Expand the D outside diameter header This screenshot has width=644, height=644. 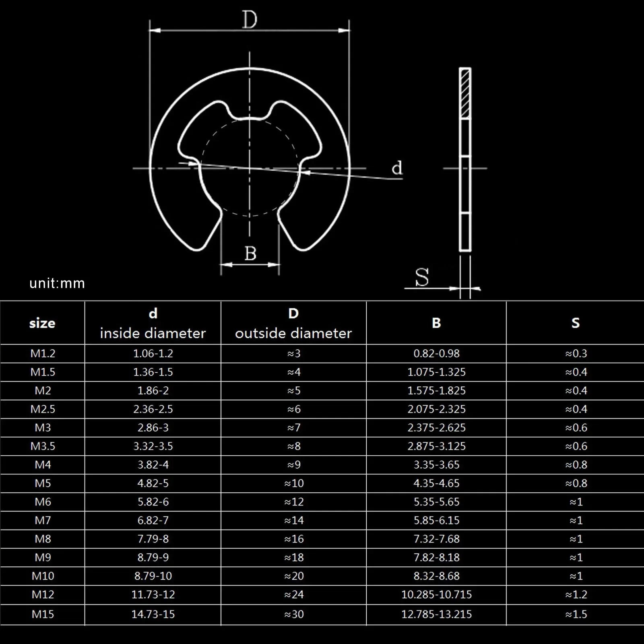294,322
